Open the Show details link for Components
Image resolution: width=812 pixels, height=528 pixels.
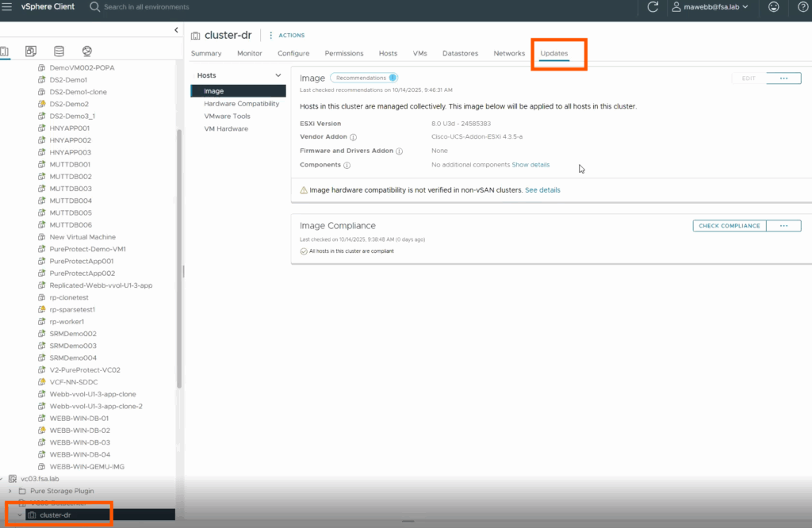tap(530, 165)
